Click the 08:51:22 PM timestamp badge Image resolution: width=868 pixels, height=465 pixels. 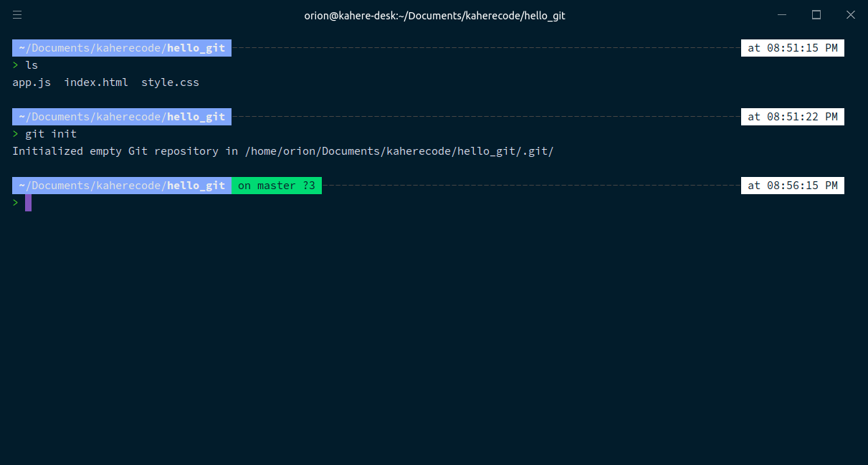click(792, 117)
